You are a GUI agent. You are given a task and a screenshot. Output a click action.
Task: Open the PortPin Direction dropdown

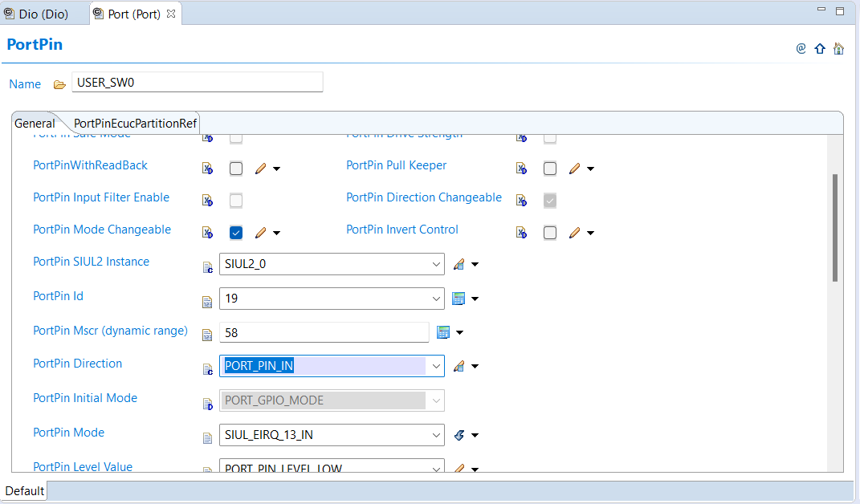[x=436, y=365]
